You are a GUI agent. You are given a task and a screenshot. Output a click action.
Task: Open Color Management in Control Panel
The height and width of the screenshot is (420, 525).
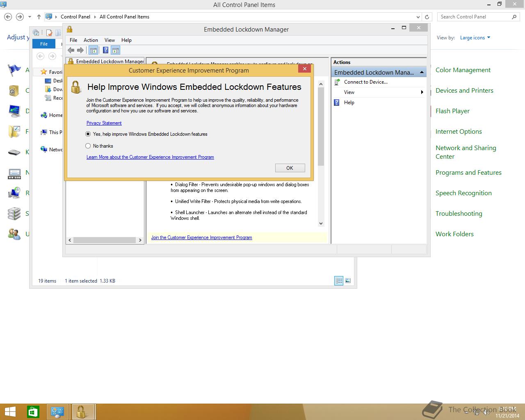[x=463, y=70]
